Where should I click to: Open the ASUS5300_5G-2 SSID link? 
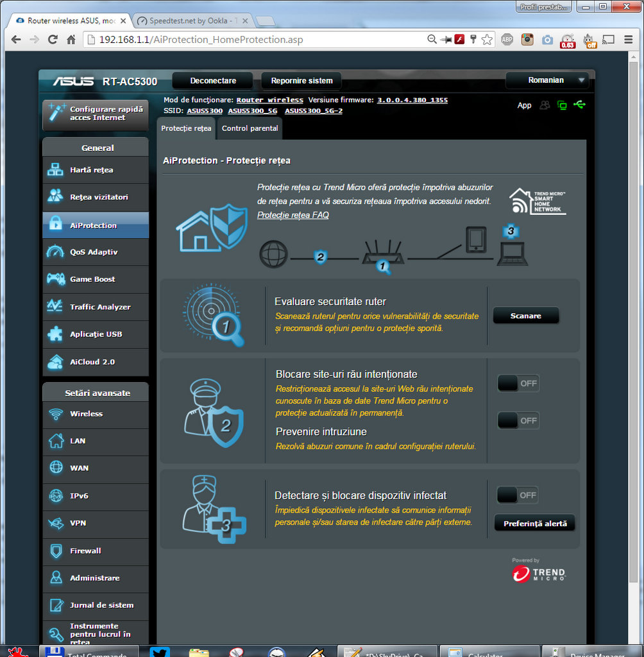[x=314, y=110]
